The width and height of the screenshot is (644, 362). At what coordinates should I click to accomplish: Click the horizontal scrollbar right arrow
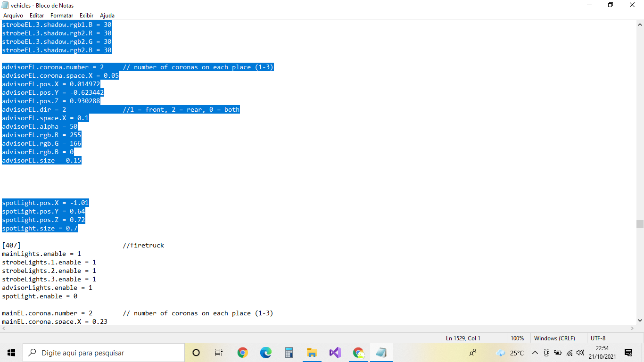632,329
